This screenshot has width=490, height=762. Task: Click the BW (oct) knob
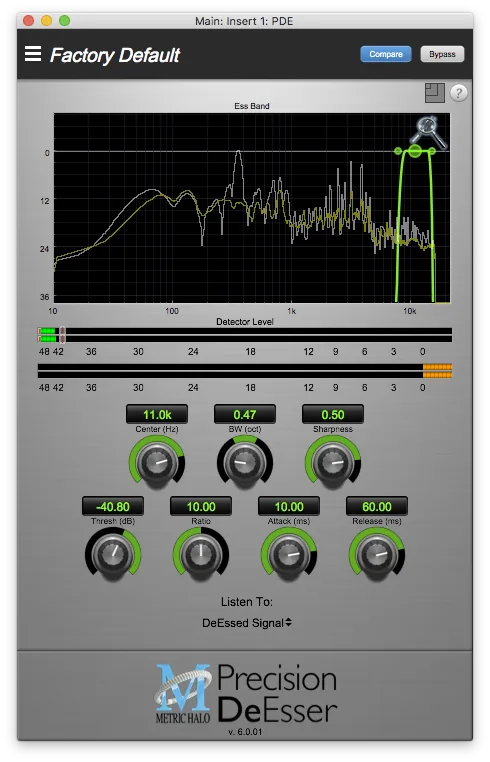[245, 462]
